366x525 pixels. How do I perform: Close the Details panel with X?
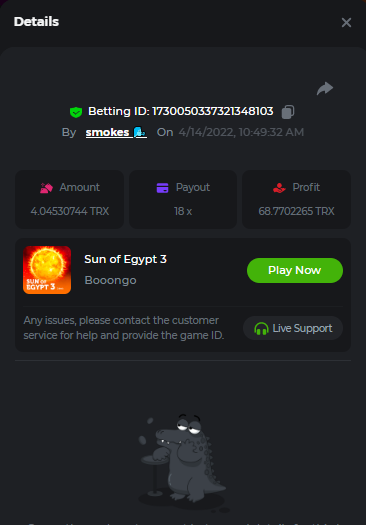tap(346, 22)
